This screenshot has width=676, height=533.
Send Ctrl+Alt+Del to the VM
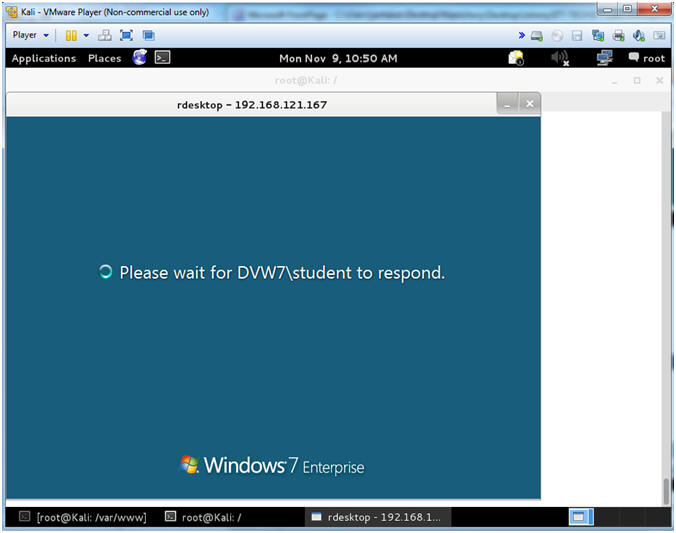pyautogui.click(x=105, y=35)
